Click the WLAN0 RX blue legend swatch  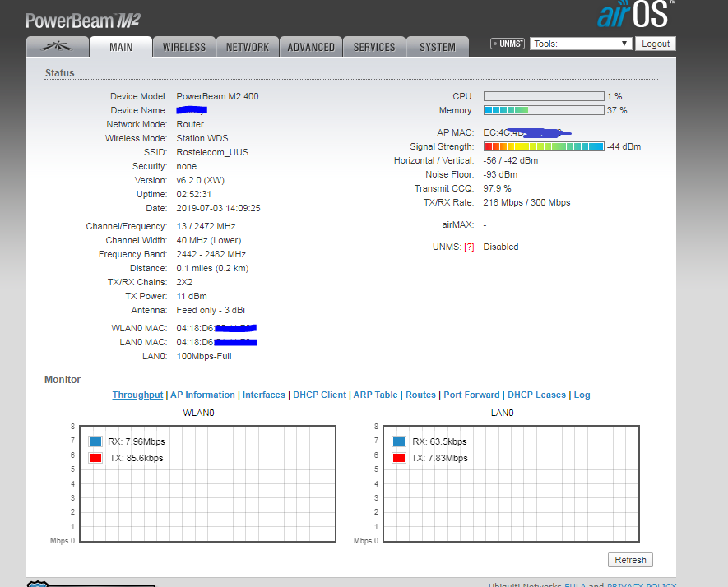95,441
